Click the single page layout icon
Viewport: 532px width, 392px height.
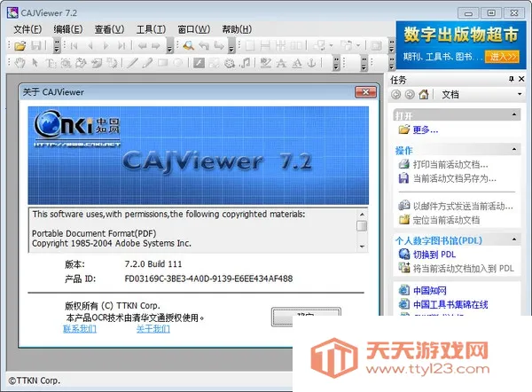[x=250, y=45]
